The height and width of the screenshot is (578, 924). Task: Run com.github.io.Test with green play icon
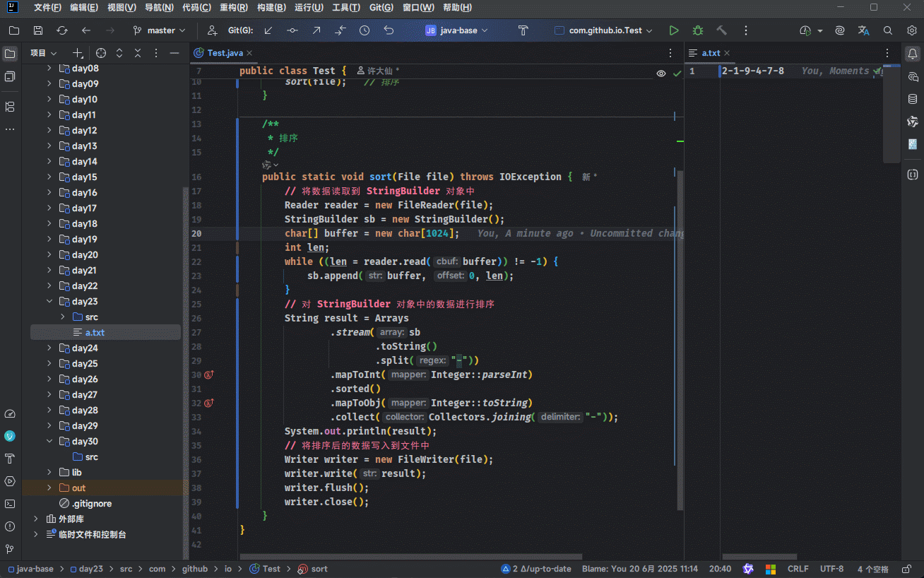(674, 30)
